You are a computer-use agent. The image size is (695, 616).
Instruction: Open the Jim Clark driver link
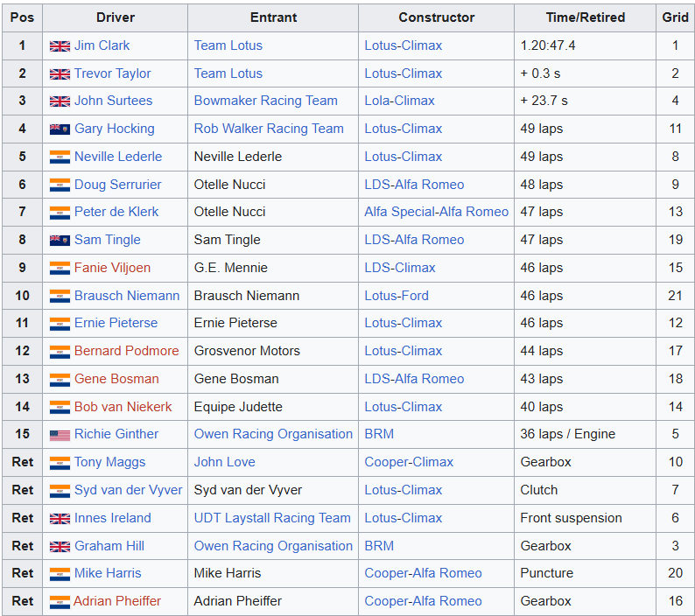click(x=102, y=45)
